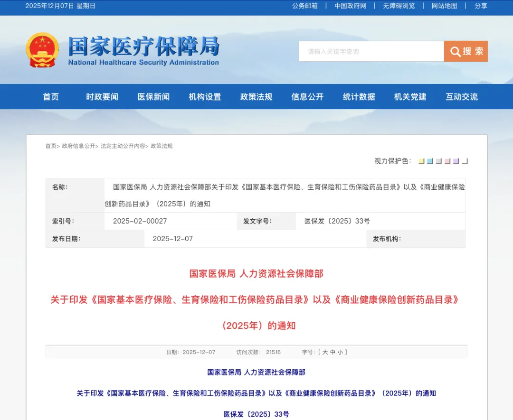Click the 公务邮箱 link at top

(305, 6)
